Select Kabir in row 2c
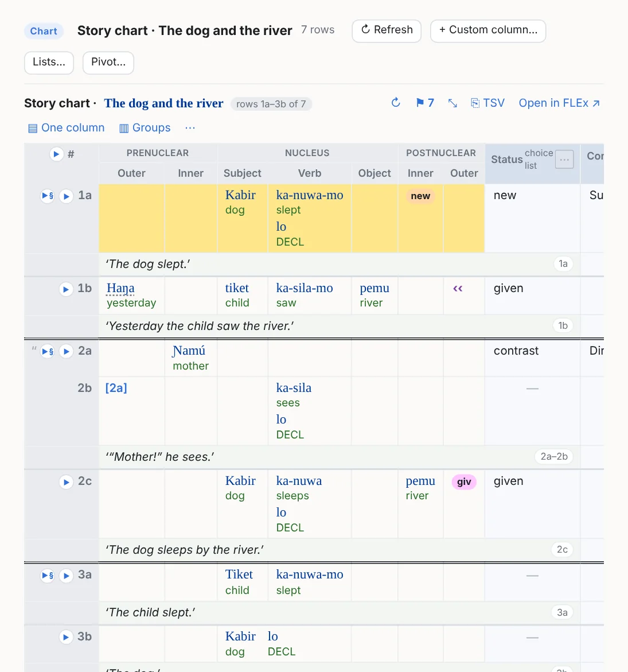 (240, 481)
